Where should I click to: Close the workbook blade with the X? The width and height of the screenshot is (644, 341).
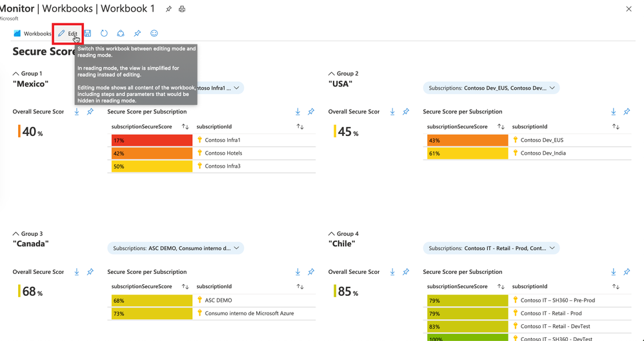[629, 9]
